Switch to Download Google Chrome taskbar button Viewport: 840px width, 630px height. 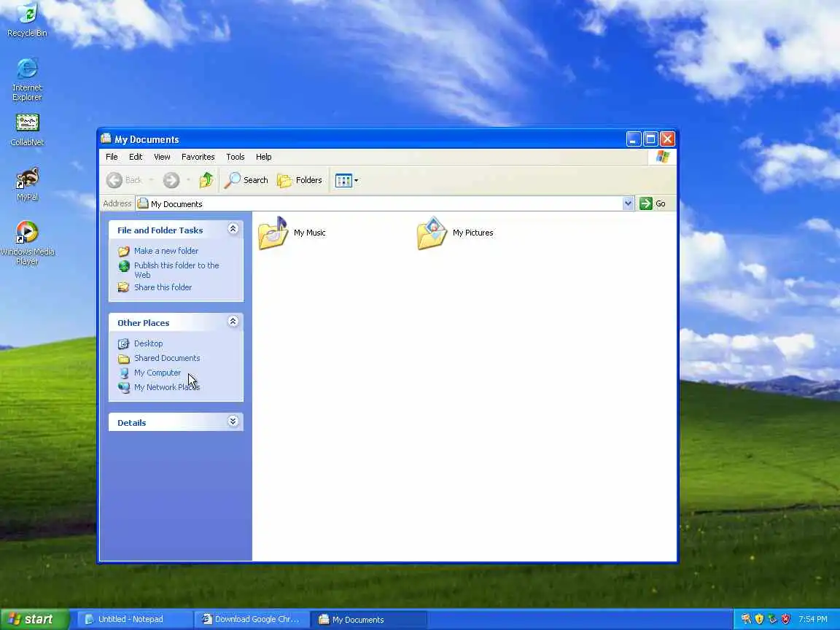[252, 619]
